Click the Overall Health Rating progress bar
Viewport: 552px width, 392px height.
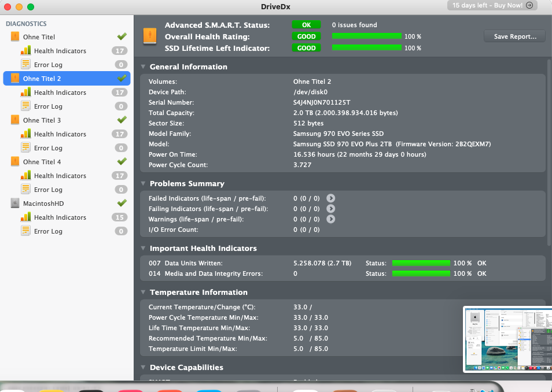366,36
